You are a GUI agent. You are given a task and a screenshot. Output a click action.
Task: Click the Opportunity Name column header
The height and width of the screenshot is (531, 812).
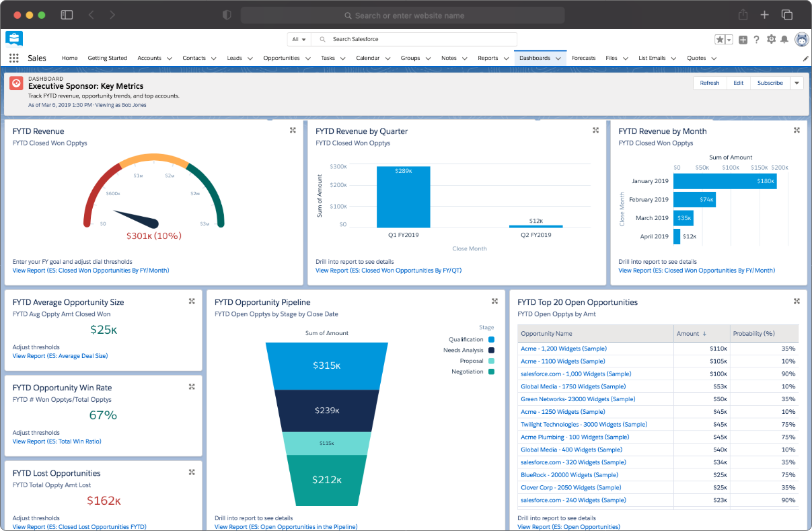pyautogui.click(x=595, y=333)
